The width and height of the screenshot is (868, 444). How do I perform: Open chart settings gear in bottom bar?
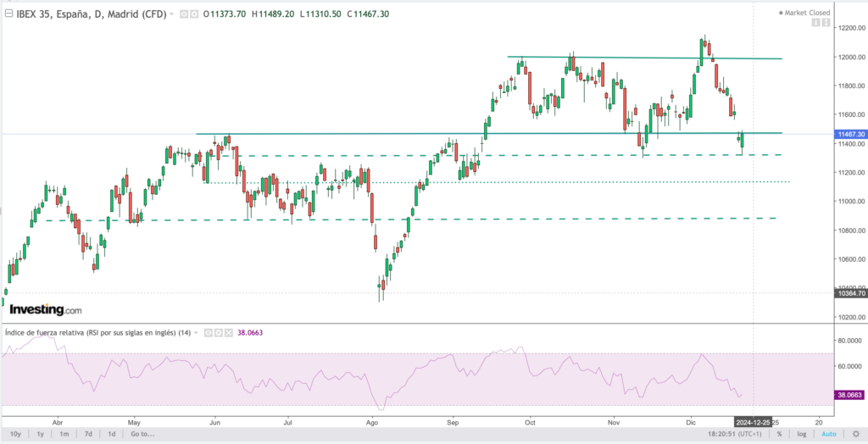coord(854,434)
